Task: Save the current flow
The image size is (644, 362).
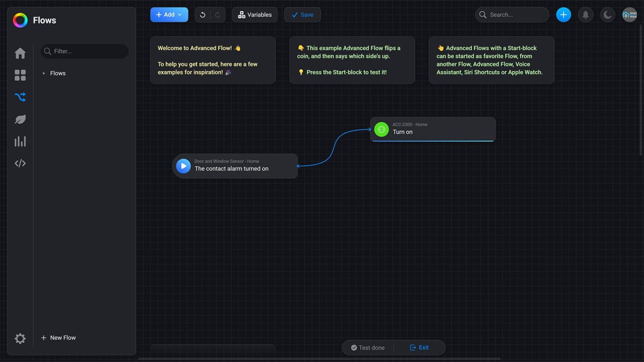Action: (302, 15)
